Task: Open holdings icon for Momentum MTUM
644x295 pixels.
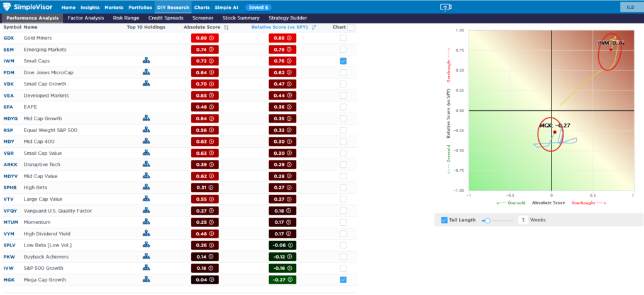Action: (x=146, y=222)
